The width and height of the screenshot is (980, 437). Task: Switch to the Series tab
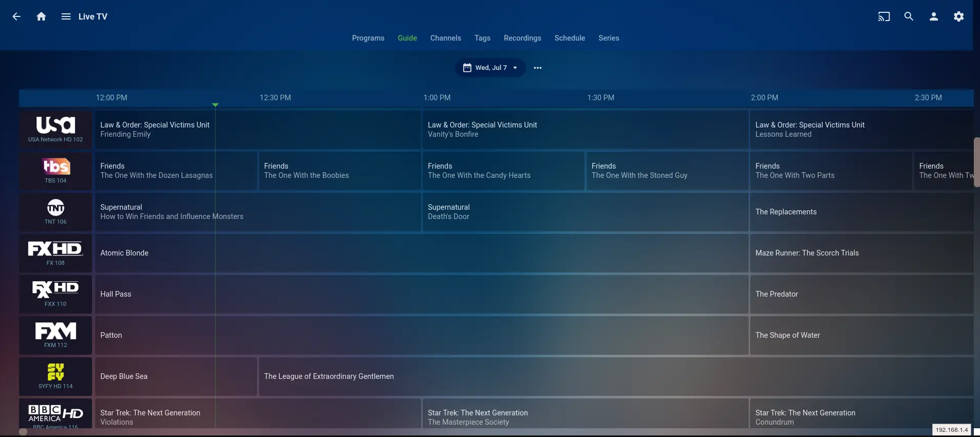(609, 38)
